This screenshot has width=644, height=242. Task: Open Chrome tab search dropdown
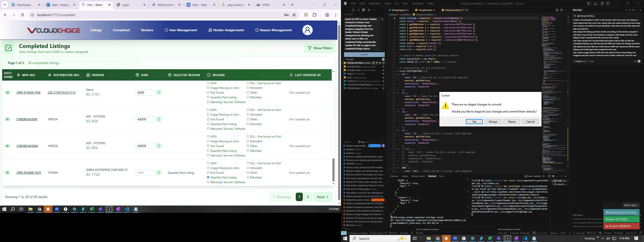tap(5, 5)
